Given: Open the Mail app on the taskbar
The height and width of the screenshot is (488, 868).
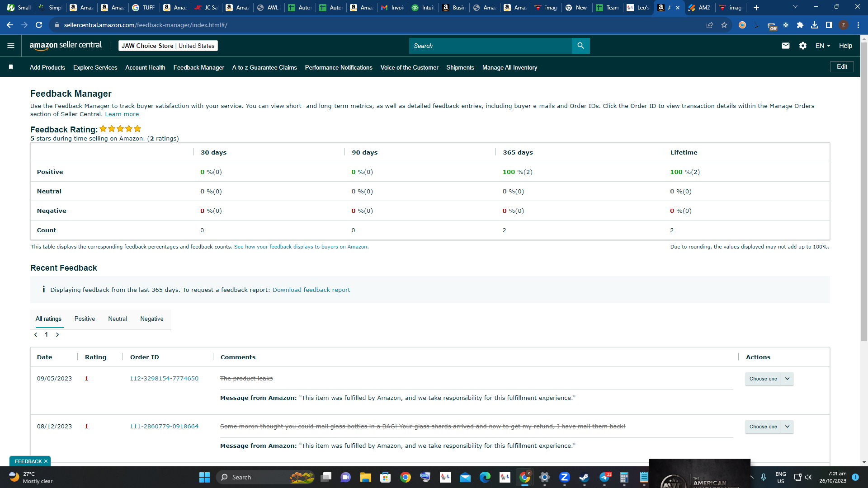Looking at the screenshot, I should coord(465,477).
